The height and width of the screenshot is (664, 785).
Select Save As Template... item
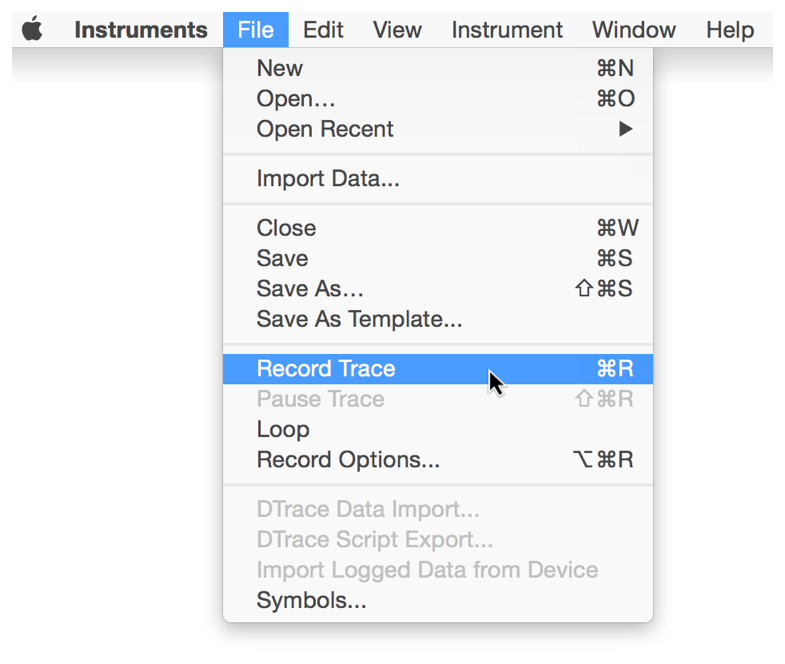pos(359,319)
